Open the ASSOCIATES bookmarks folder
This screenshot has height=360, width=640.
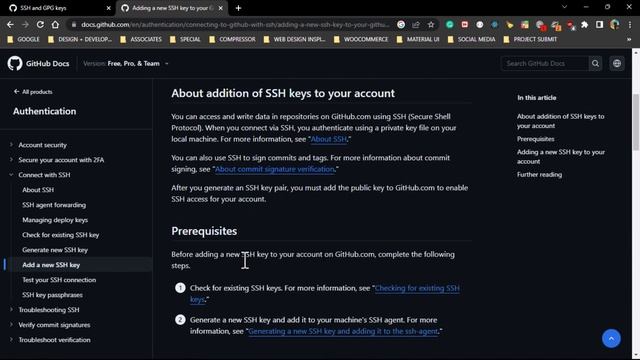pyautogui.click(x=141, y=39)
